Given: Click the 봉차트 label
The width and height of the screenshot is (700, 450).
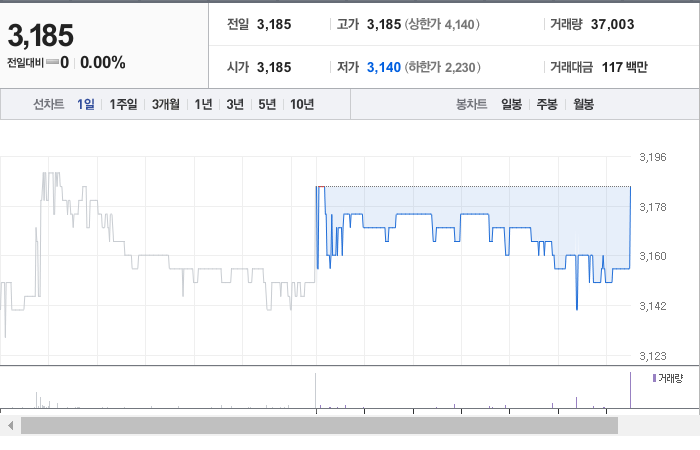Looking at the screenshot, I should click(471, 104).
